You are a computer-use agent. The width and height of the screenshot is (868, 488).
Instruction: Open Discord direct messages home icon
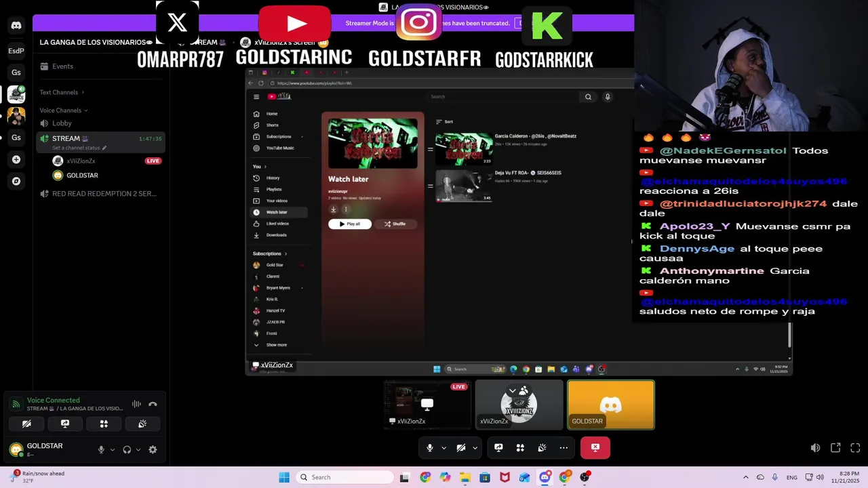tap(16, 26)
